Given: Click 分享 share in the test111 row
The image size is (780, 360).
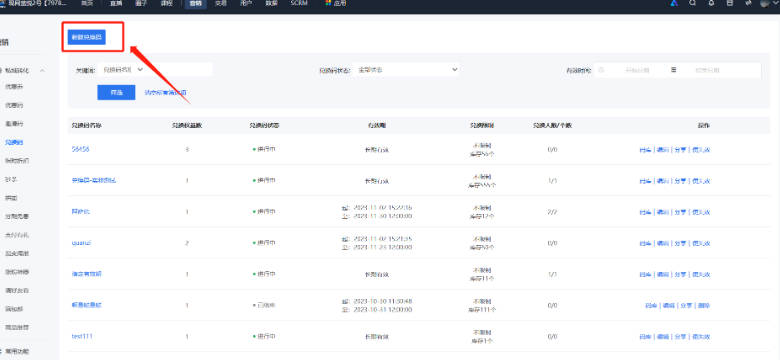Looking at the screenshot, I should (x=680, y=337).
